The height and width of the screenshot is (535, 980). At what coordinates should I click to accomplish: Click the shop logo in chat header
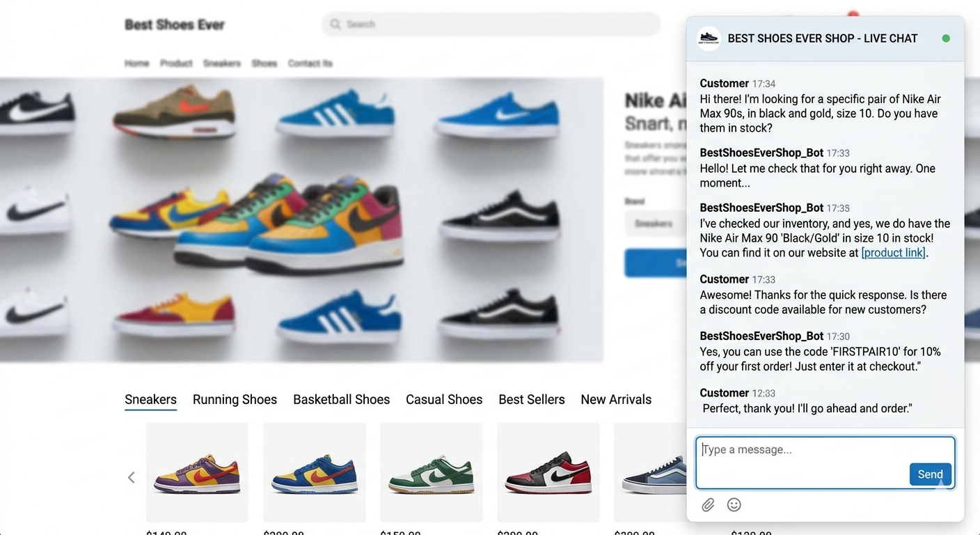click(709, 39)
